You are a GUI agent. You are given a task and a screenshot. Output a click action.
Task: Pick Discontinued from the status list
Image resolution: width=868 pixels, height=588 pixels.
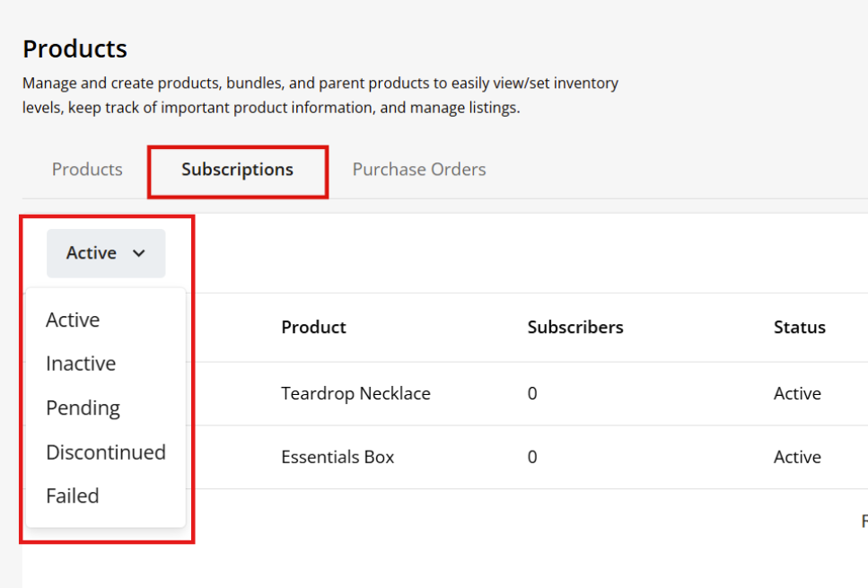pos(106,452)
